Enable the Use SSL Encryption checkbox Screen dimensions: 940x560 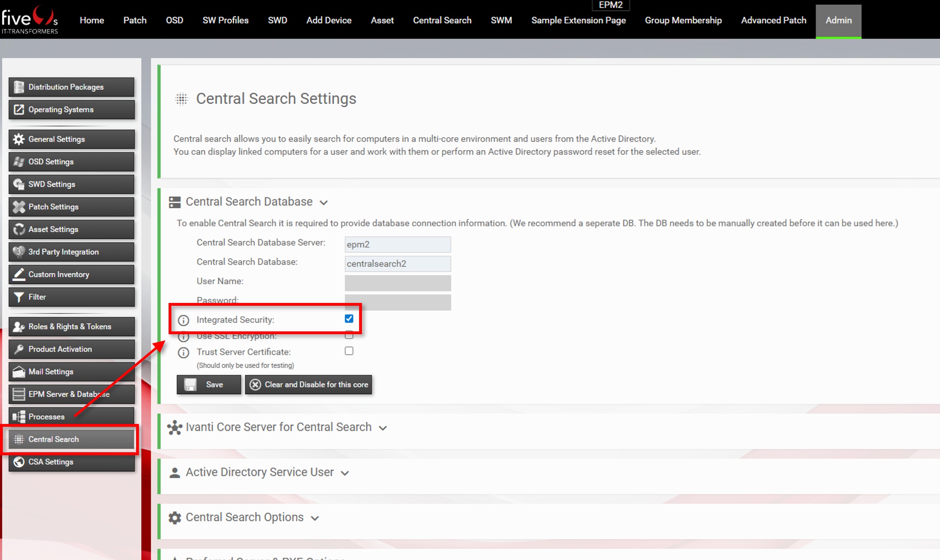(x=349, y=335)
